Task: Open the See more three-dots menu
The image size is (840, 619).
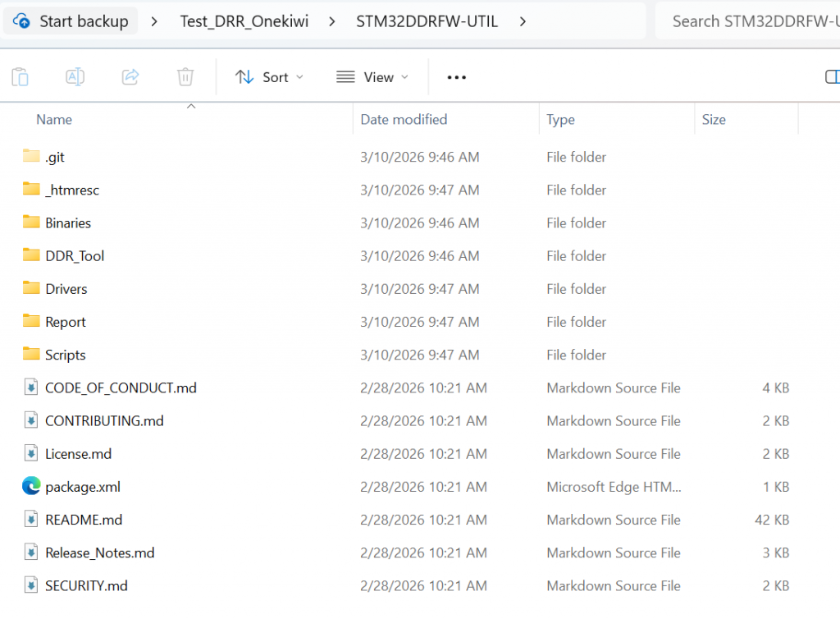Action: click(456, 77)
